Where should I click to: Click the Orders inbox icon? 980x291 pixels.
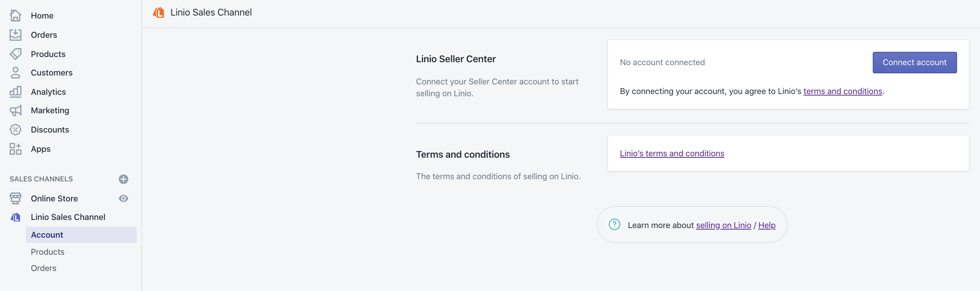tap(15, 35)
